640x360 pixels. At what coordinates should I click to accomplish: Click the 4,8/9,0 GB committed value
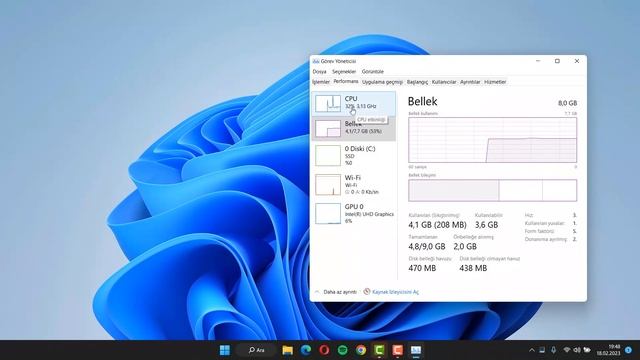[x=427, y=247]
